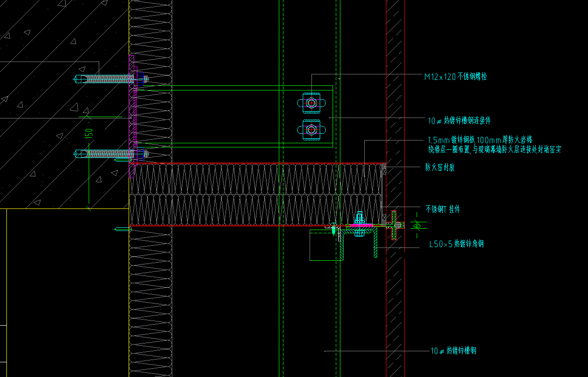Select the lower bolt in the channel connector
Viewport: 588px width, 377px height.
[x=311, y=130]
